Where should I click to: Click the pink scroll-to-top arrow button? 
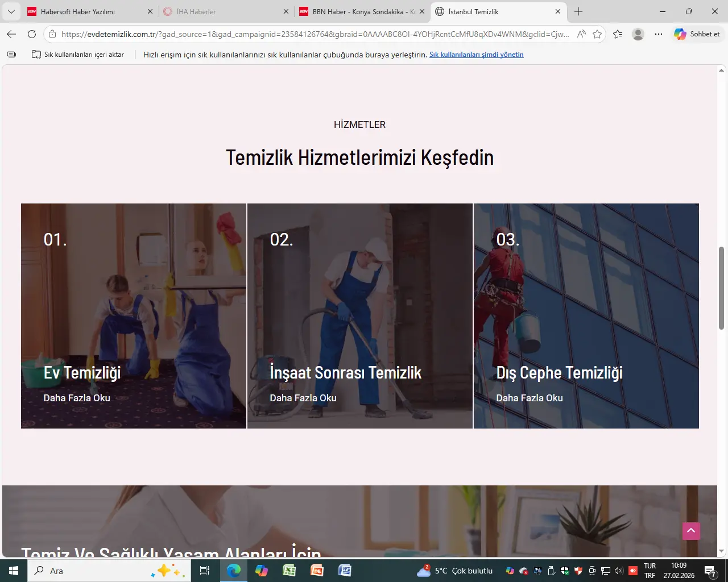tap(691, 531)
